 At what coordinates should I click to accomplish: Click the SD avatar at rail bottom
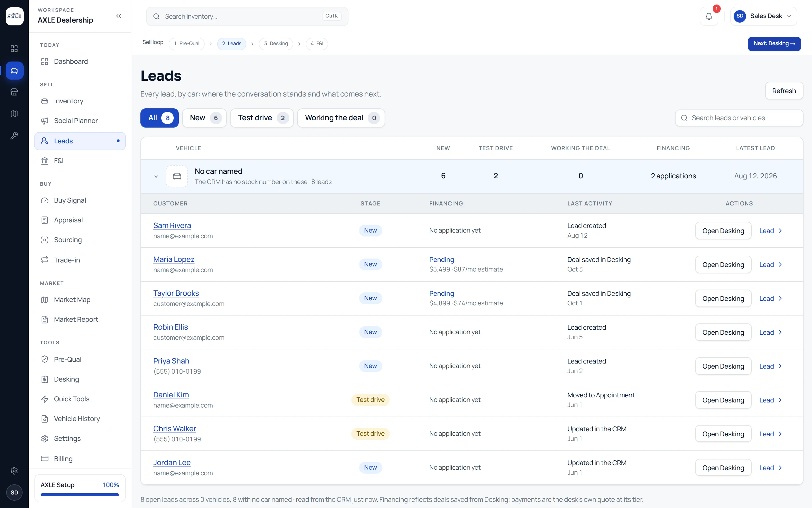click(x=14, y=492)
